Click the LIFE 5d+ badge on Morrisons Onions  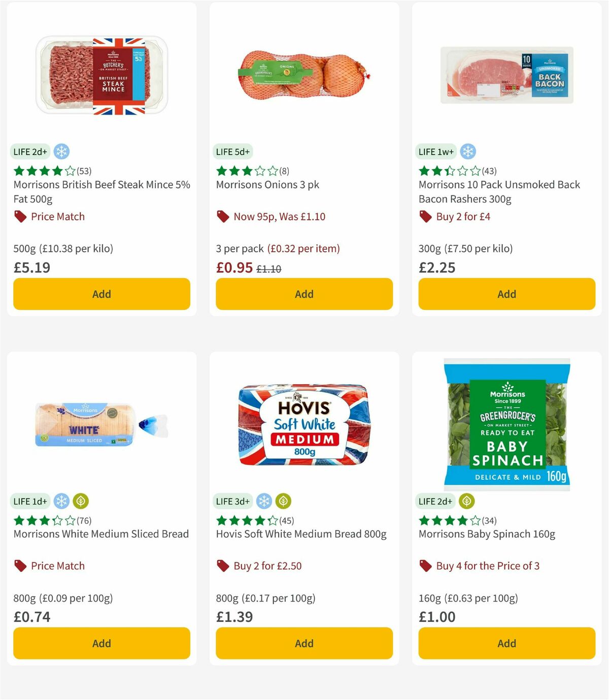[232, 151]
